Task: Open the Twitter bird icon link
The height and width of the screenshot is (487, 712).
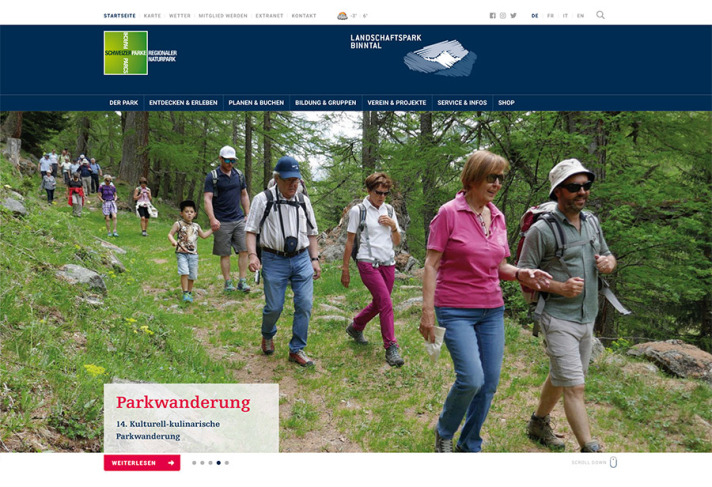Action: click(x=513, y=15)
